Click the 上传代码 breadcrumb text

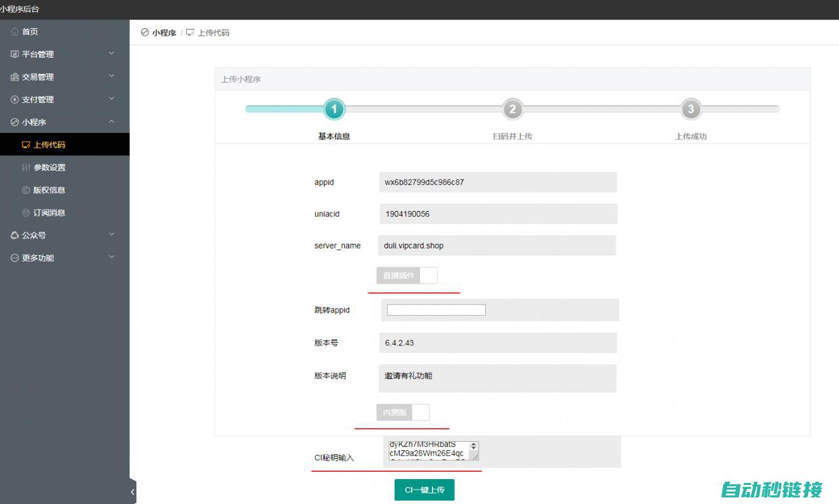coord(214,33)
